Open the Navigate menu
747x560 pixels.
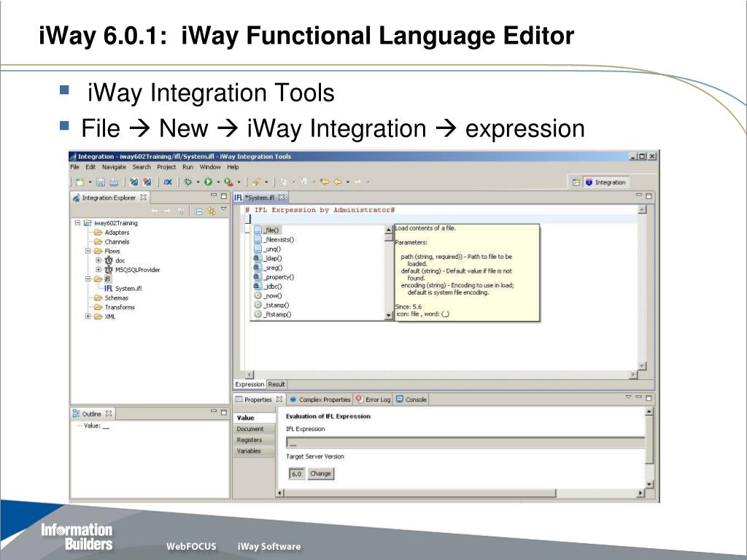[114, 167]
